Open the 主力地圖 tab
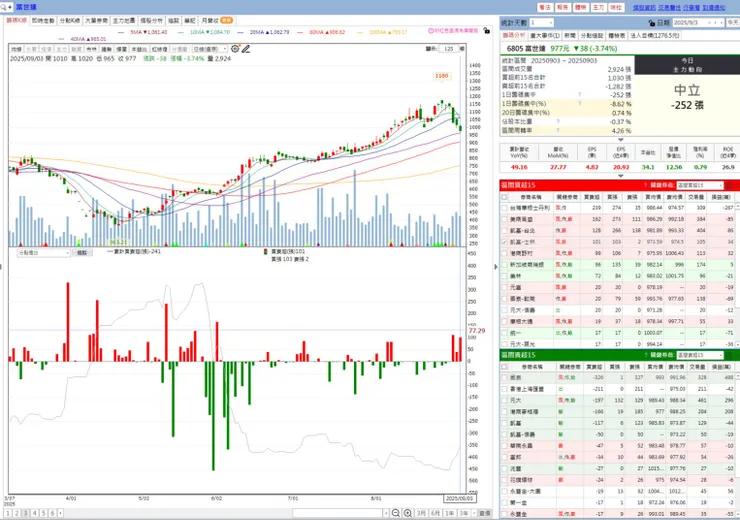The image size is (740, 520). point(124,21)
